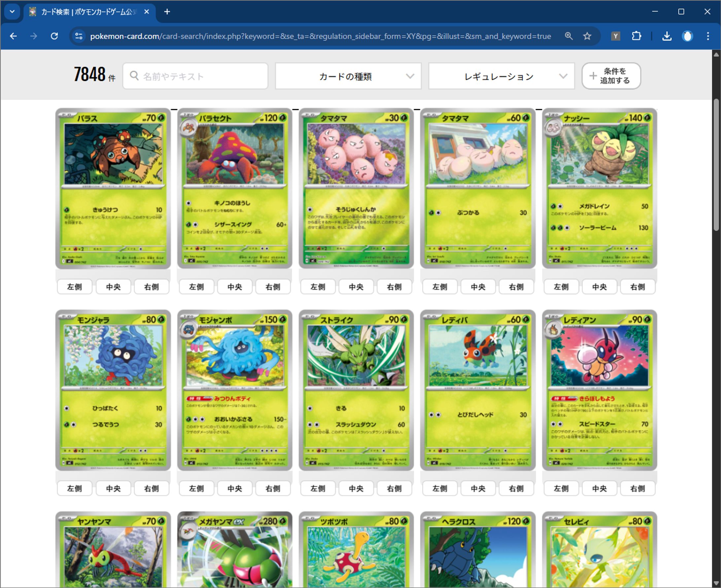Click the scrollbar down arrow

(x=716, y=583)
